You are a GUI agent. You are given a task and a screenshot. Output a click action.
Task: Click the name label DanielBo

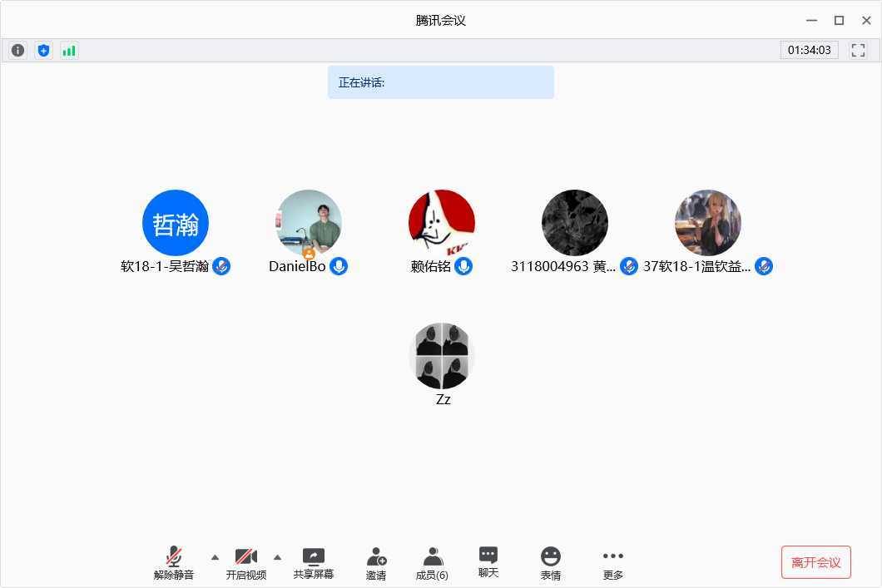pyautogui.click(x=298, y=266)
